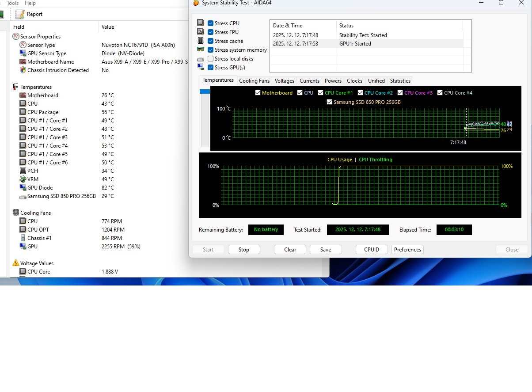Click the CPU Core voltage icon
Viewport: 532px width, 392px height.
coord(23,272)
